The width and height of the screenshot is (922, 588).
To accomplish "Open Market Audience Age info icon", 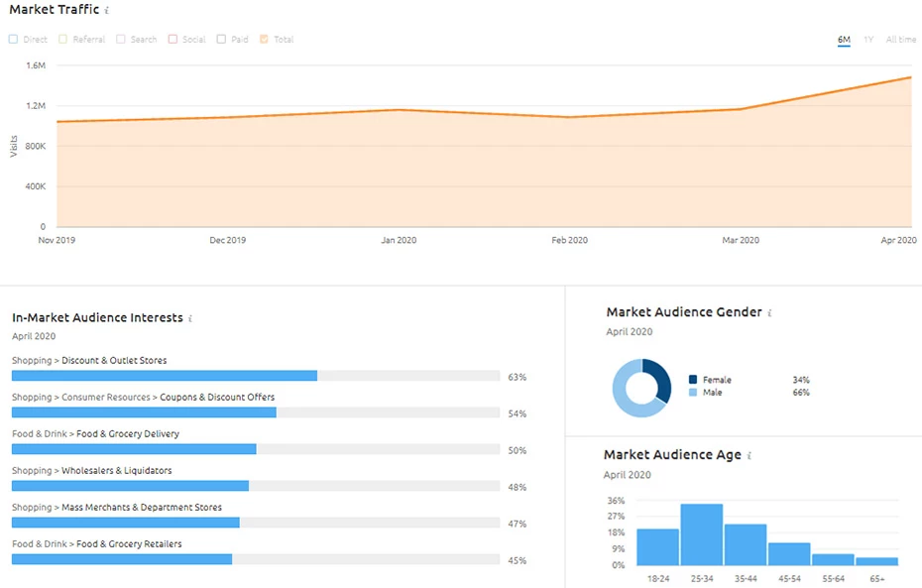I will 749,455.
